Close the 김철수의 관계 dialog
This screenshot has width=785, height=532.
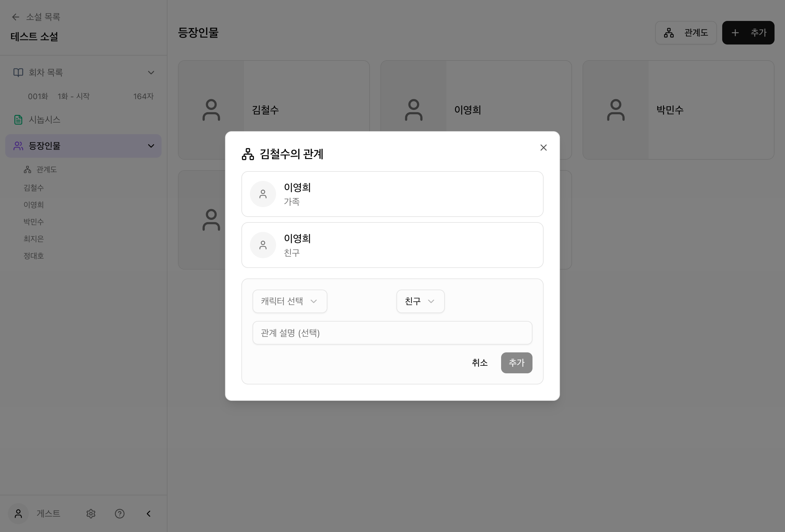coord(543,148)
